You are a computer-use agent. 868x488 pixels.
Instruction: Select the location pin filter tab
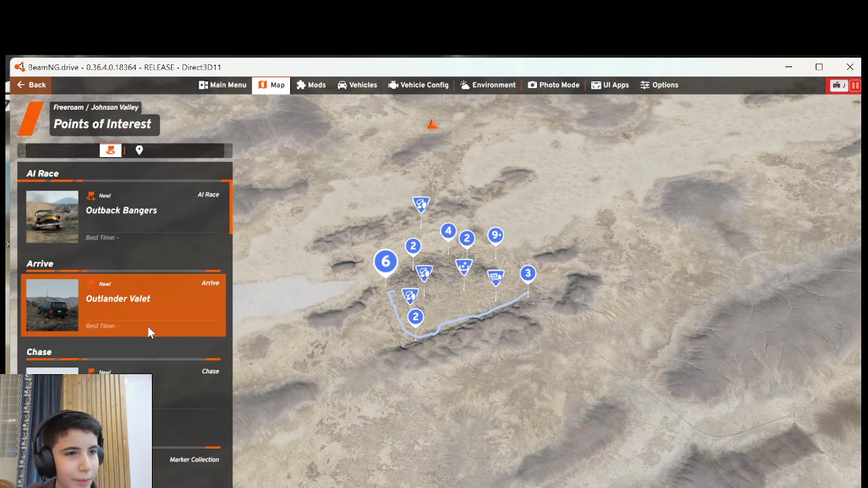[139, 150]
